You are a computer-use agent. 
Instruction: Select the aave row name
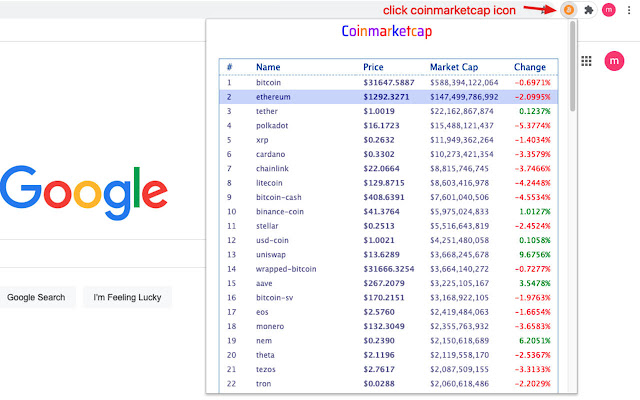click(x=264, y=283)
